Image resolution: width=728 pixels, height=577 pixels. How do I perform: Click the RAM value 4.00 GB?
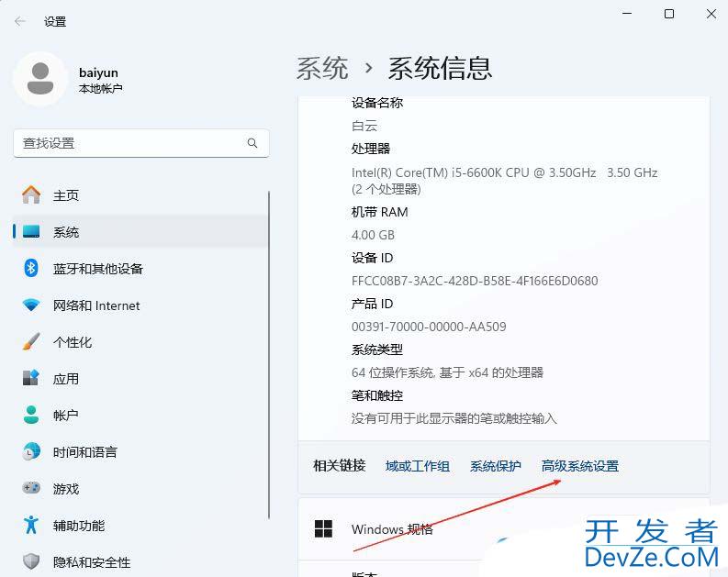[373, 235]
